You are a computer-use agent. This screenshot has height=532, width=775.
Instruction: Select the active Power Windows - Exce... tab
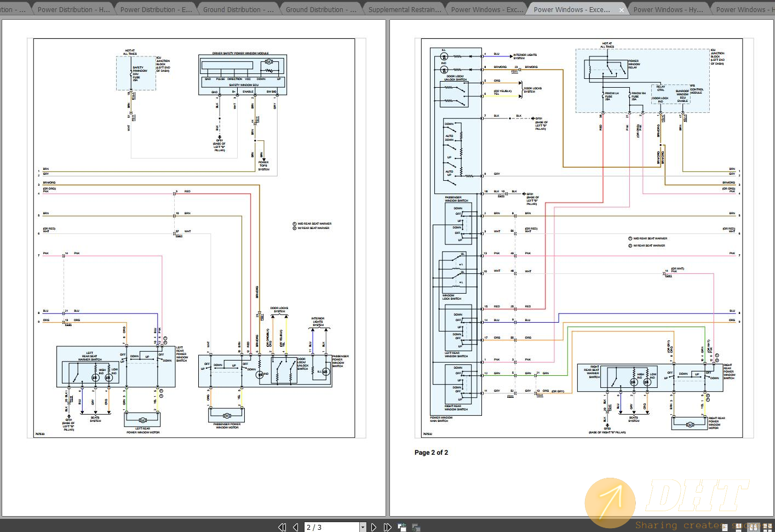(572, 9)
